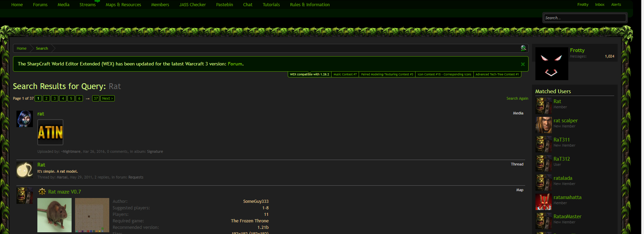Open the Tutorials menu
The width and height of the screenshot is (644, 234).
coord(271,5)
